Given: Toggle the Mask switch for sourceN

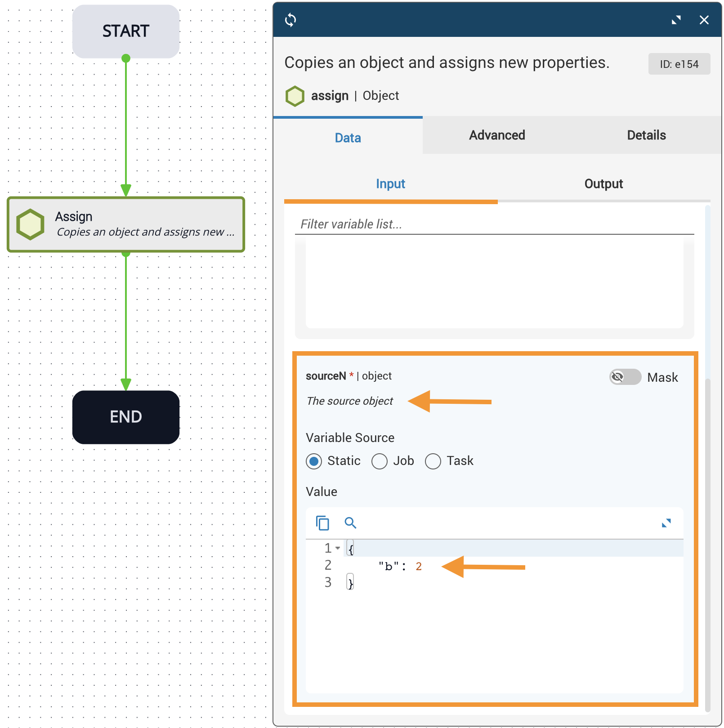Looking at the screenshot, I should 625,377.
